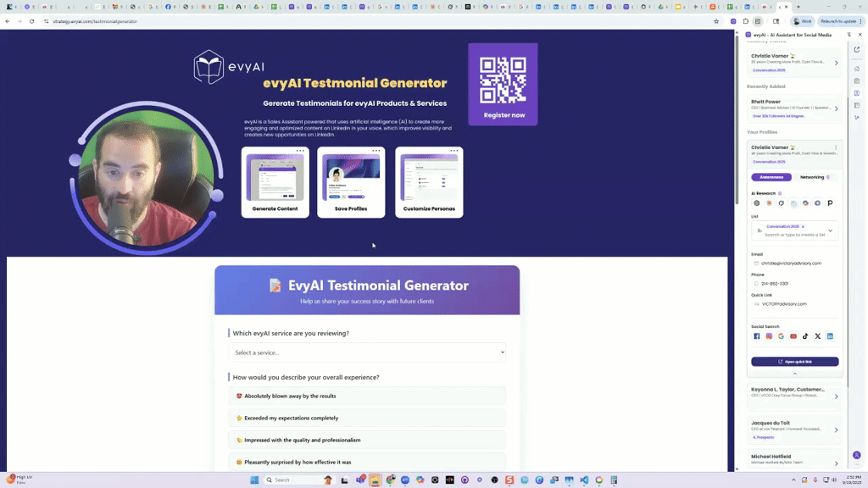This screenshot has width=868, height=488.
Task: Choose 'Impressed with the quality and professionalism'
Action: pyautogui.click(x=367, y=441)
